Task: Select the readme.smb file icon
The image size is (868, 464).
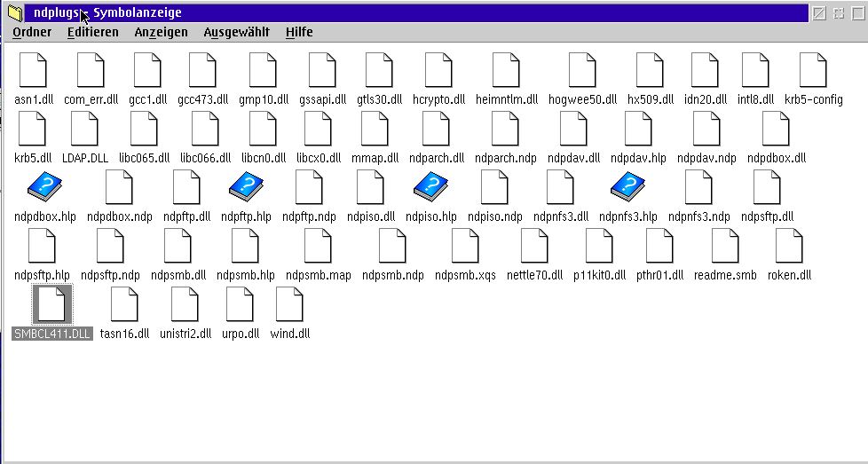Action: click(x=724, y=246)
